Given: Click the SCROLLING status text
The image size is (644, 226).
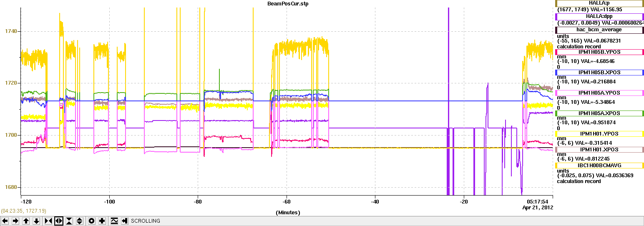Looking at the screenshot, I should point(146,221).
